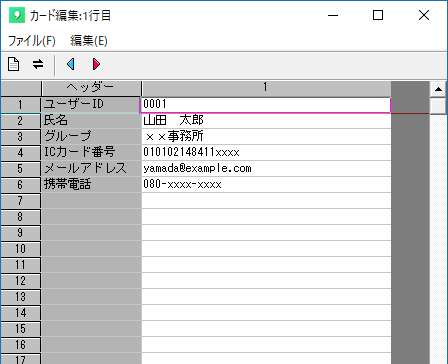
Task: Click the ユーザーID header cell
Action: (91, 105)
